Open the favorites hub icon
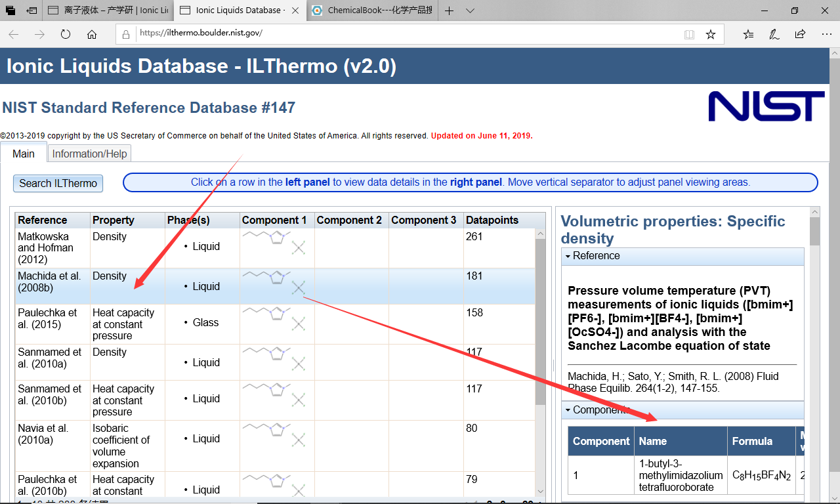The image size is (840, 504). coord(749,34)
